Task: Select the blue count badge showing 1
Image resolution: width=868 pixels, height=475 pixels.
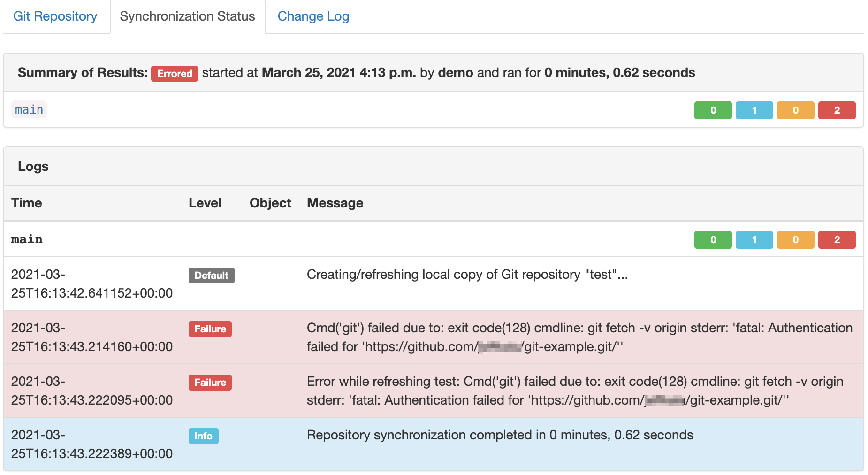Action: pyautogui.click(x=754, y=110)
